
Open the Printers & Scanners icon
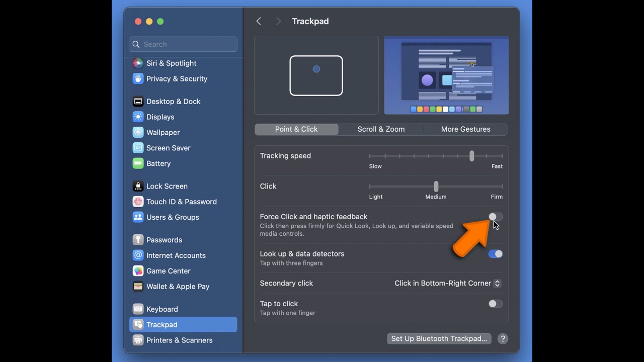click(x=138, y=341)
